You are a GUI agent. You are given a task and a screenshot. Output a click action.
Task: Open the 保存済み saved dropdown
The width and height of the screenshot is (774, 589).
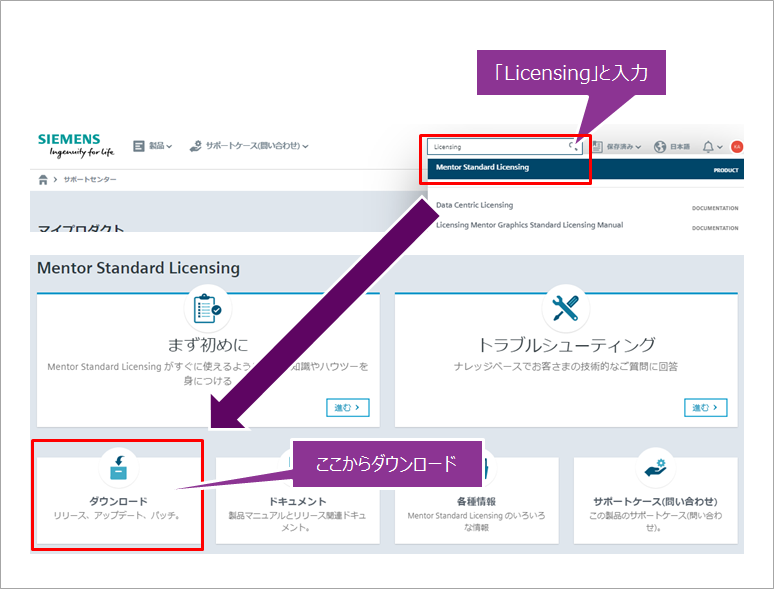623,147
